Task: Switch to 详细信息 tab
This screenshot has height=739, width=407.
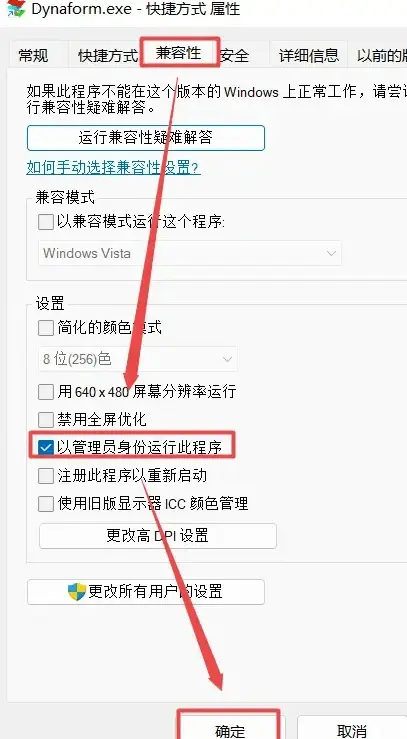Action: [x=309, y=56]
